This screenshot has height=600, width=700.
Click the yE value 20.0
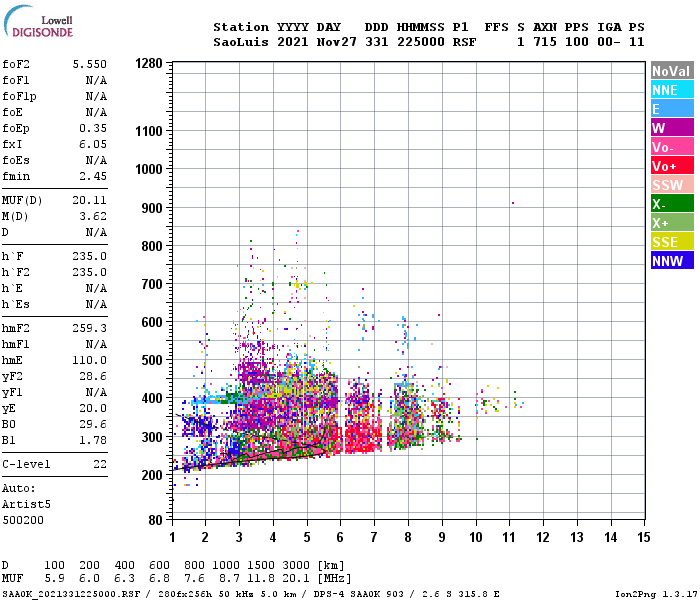93,408
